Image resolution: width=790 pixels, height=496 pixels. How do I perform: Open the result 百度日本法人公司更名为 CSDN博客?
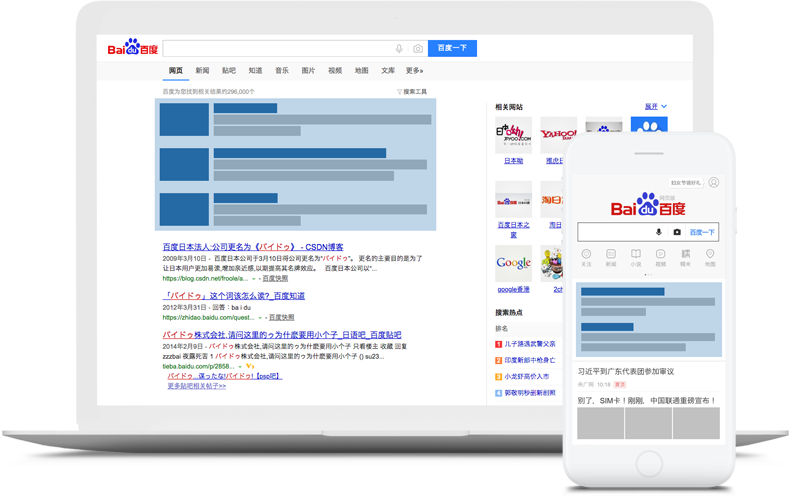[253, 247]
